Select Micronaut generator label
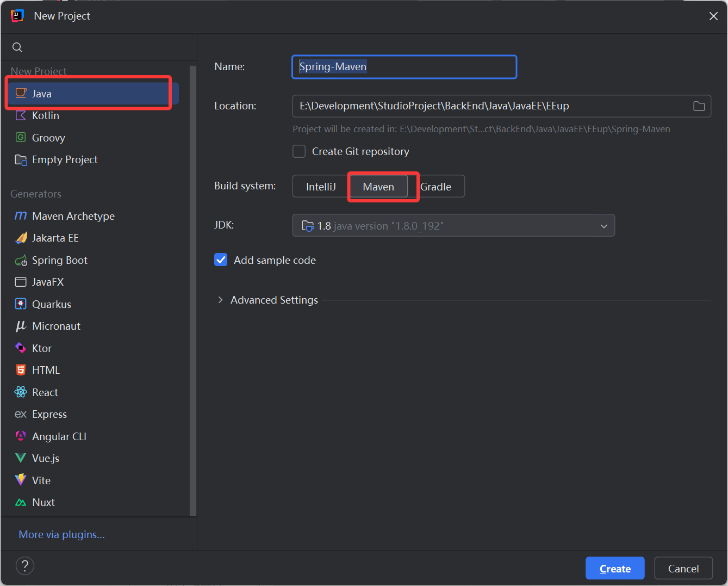Image resolution: width=728 pixels, height=586 pixels. (x=57, y=326)
